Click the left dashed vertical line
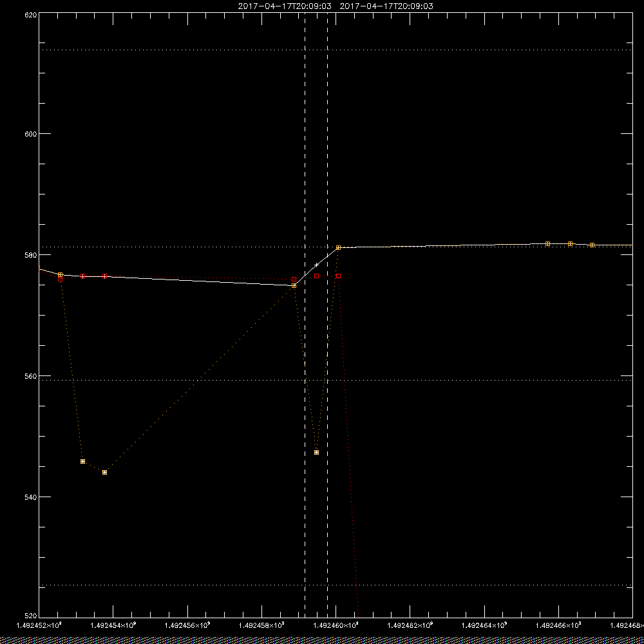 click(305, 315)
